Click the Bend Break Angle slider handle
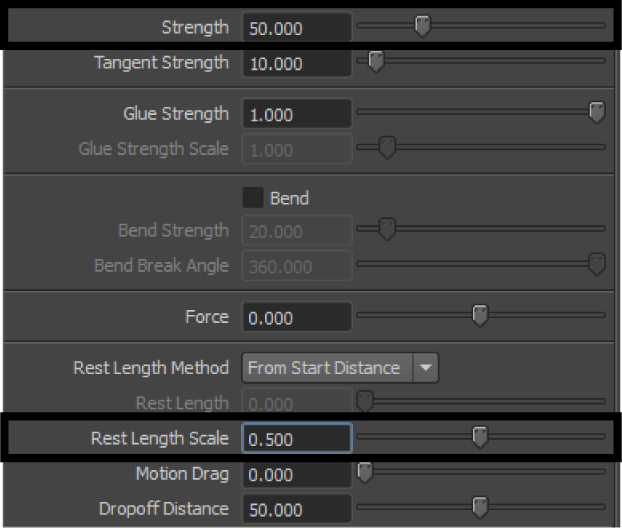This screenshot has width=622, height=528. pyautogui.click(x=597, y=266)
